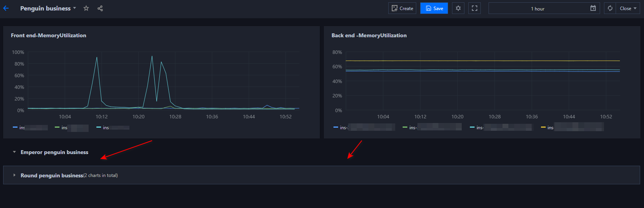Click the Back end -MemoryUtilization chart title
644x208 pixels.
pyautogui.click(x=369, y=35)
